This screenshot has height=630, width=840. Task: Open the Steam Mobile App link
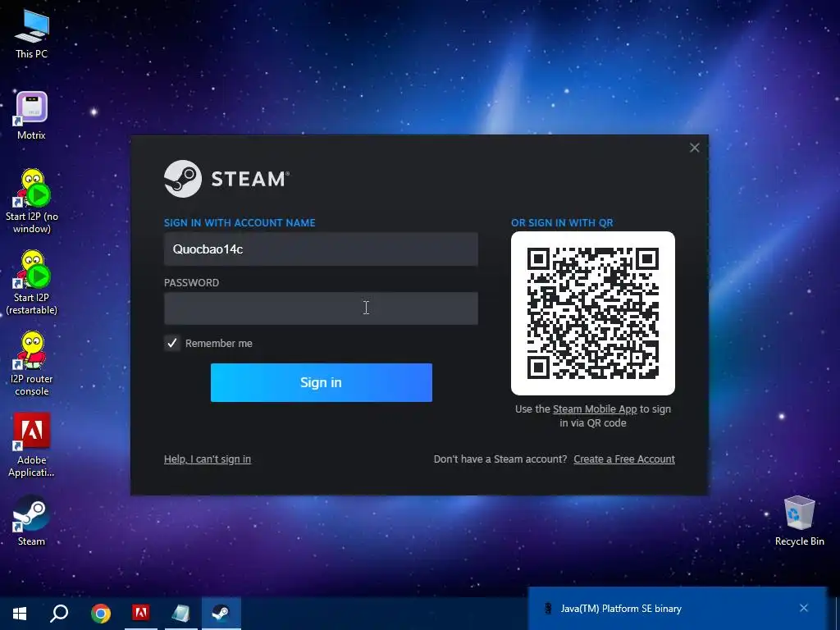[x=595, y=409]
